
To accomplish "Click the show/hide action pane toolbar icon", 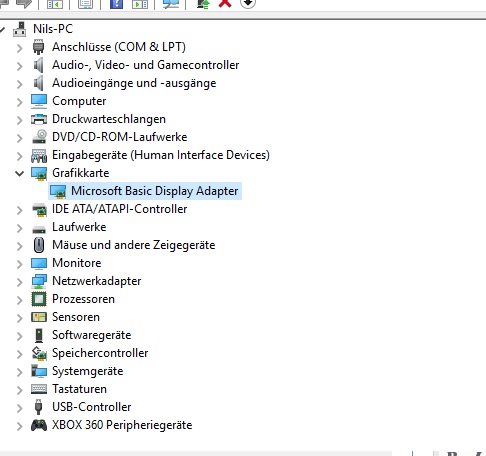I will click(x=140, y=3).
